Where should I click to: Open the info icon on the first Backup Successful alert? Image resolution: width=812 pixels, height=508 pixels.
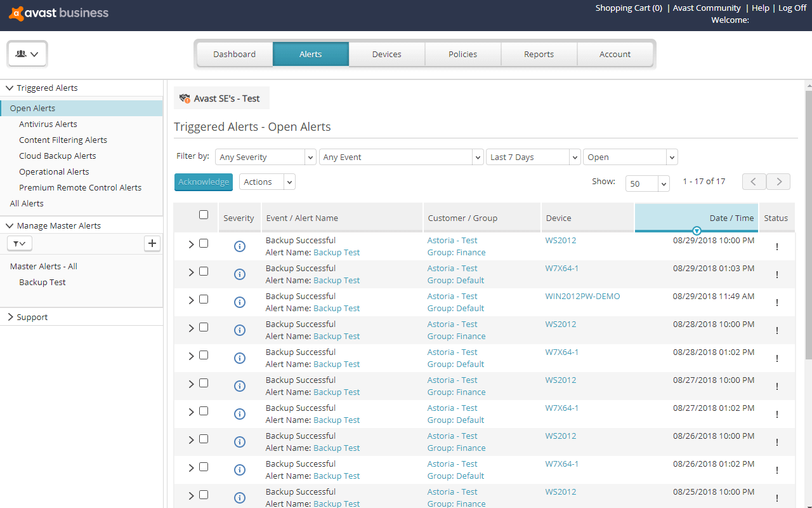click(239, 246)
